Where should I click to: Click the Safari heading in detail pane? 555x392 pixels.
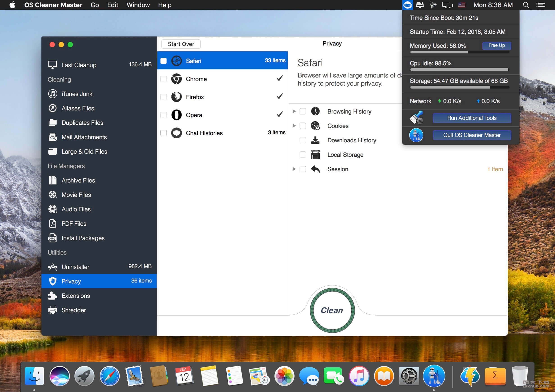(x=310, y=63)
